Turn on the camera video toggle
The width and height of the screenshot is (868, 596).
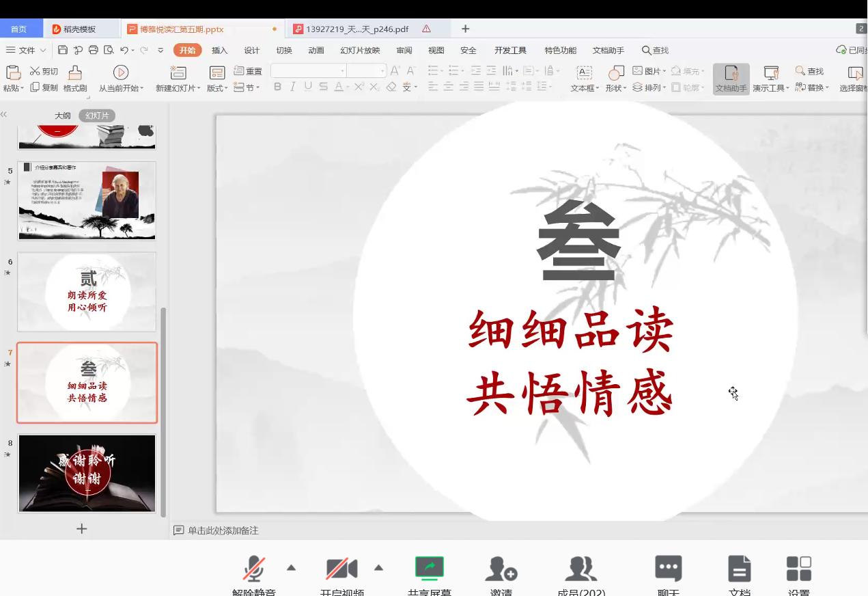pyautogui.click(x=341, y=569)
